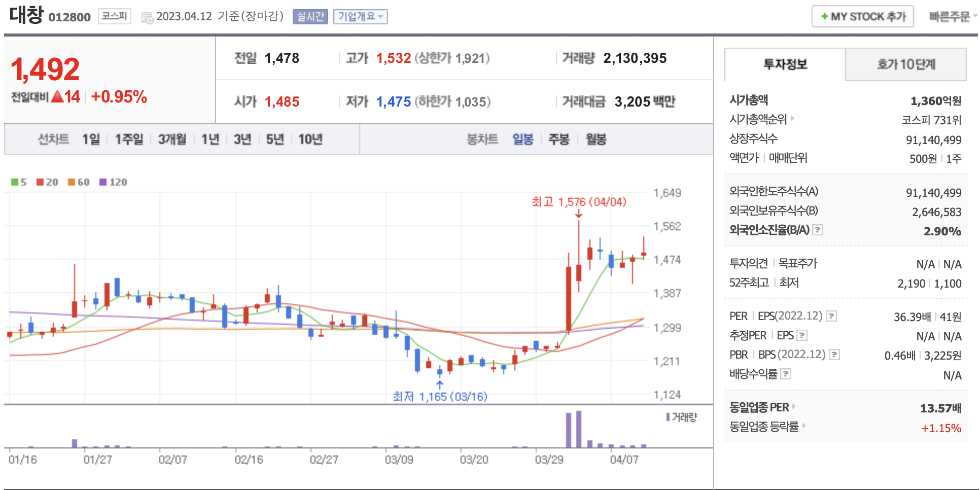
Task: Select the 주봉 weekly candle chart tab
Action: (x=558, y=139)
